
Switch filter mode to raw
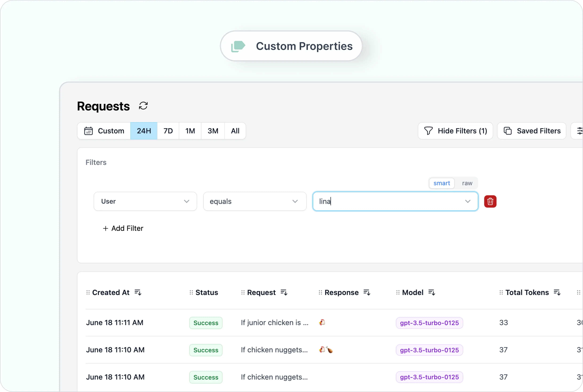point(467,183)
